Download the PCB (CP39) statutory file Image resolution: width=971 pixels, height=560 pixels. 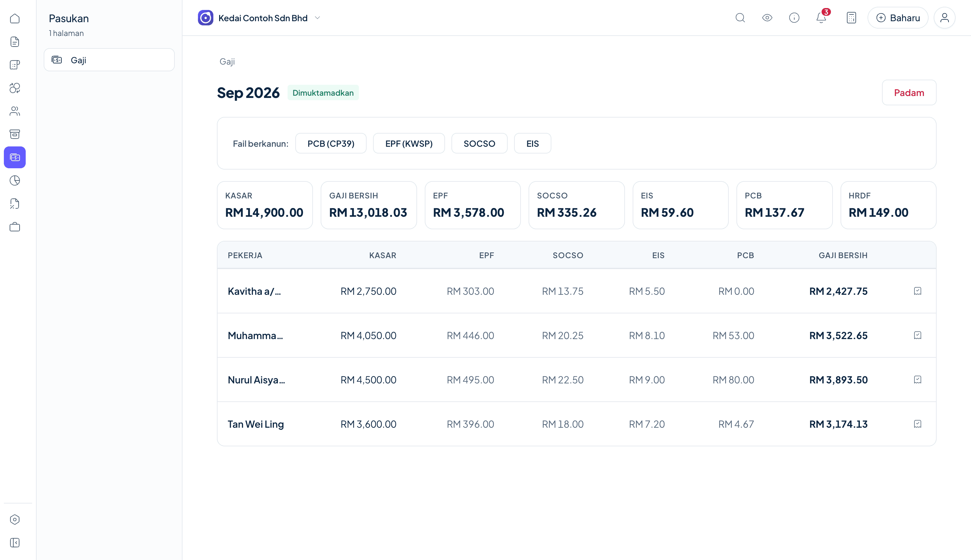[331, 144]
